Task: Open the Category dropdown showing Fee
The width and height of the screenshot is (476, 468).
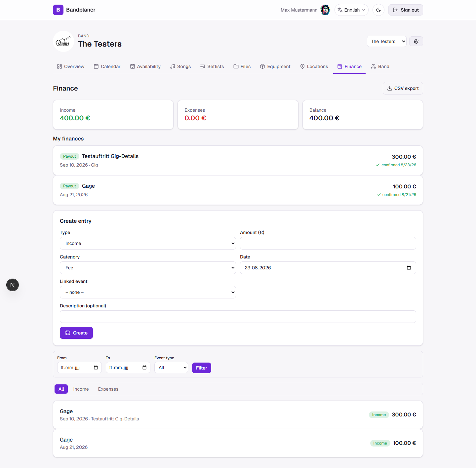Action: 148,268
